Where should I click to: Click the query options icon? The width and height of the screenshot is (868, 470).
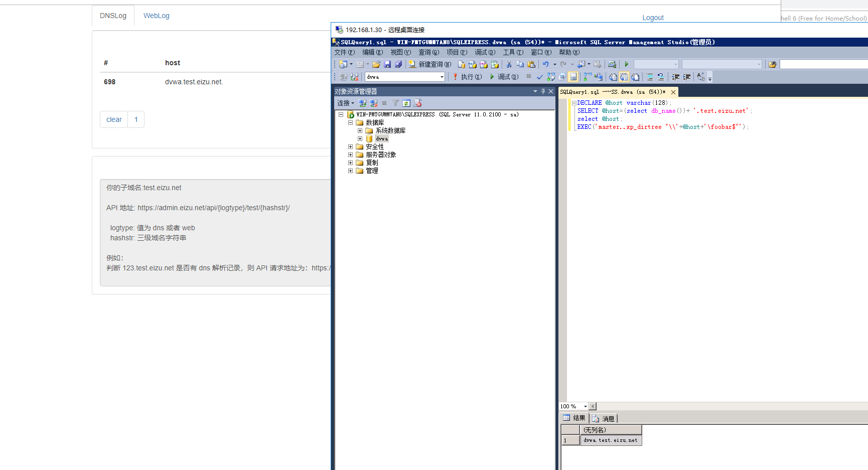(562, 77)
